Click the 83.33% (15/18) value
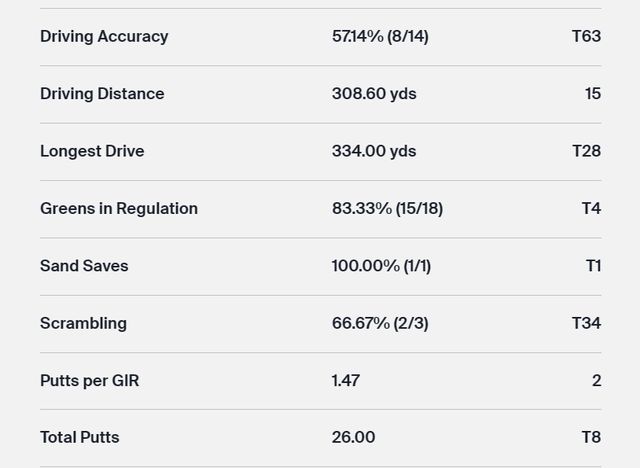 387,209
